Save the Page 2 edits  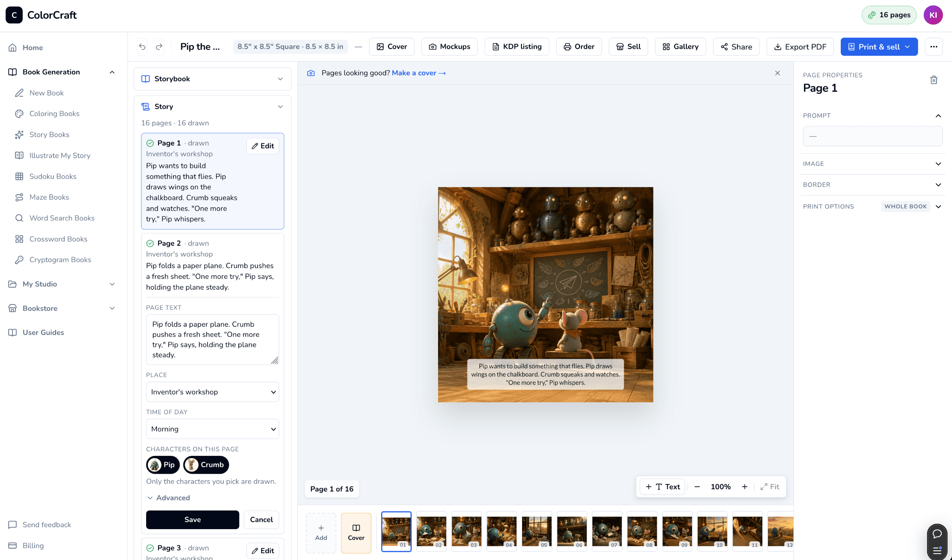point(192,519)
